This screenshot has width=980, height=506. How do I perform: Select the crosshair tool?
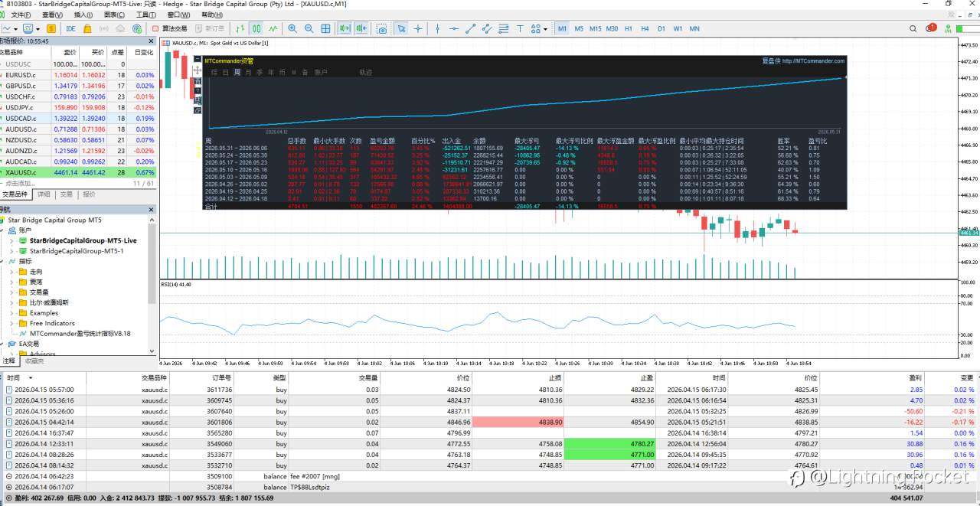[x=418, y=28]
